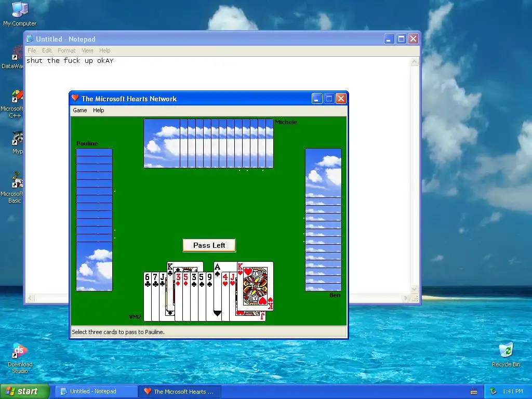
Task: Deselect the raised King of hearts card
Action: point(255,286)
